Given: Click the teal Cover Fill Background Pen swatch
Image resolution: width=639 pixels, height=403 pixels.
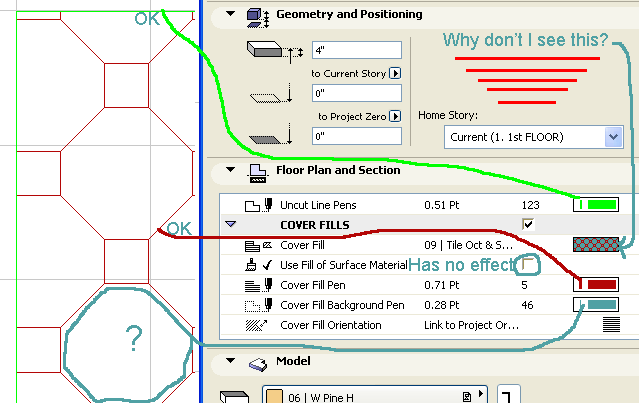Looking at the screenshot, I should pyautogui.click(x=596, y=304).
